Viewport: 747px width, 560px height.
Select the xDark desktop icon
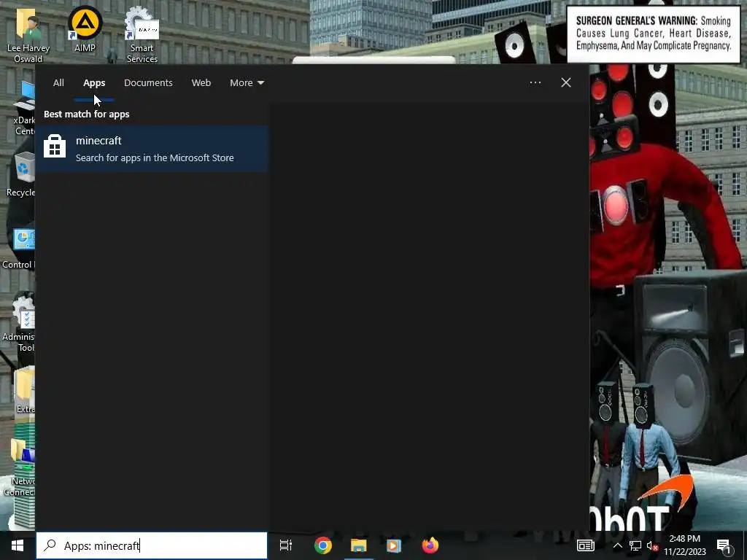tap(24, 109)
